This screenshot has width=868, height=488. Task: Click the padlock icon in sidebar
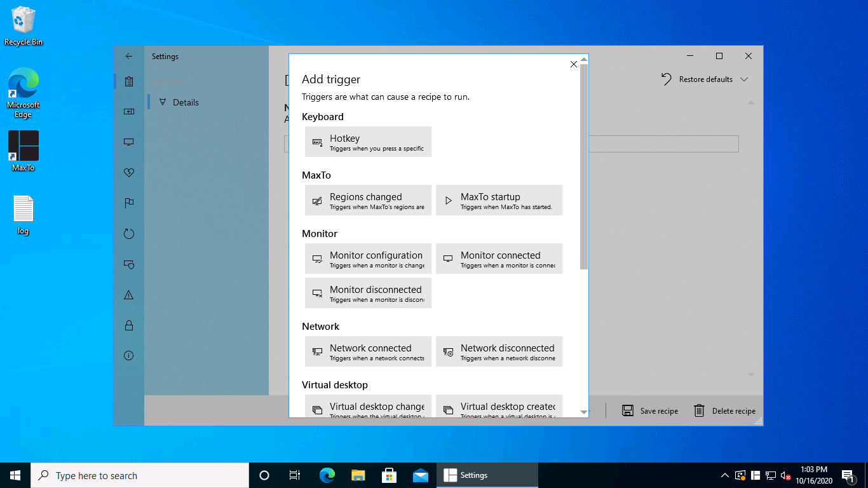point(129,325)
